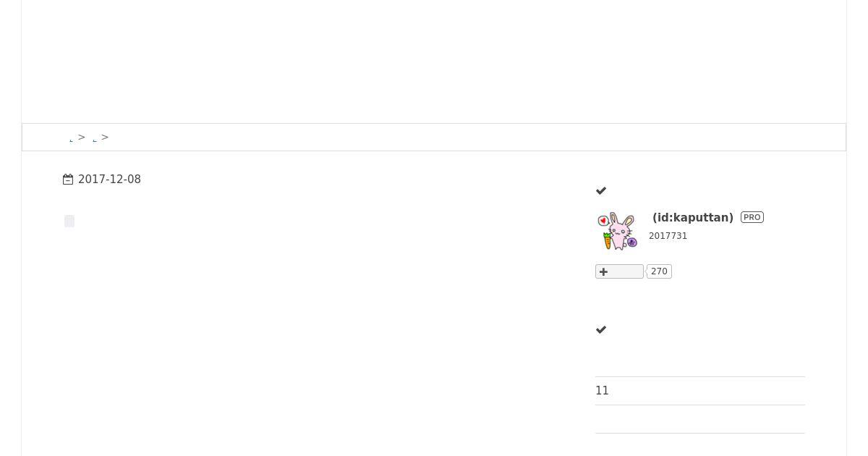Image resolution: width=868 pixels, height=456 pixels.
Task: Click the blank header area above the breadcrumbs
Action: click(x=434, y=62)
